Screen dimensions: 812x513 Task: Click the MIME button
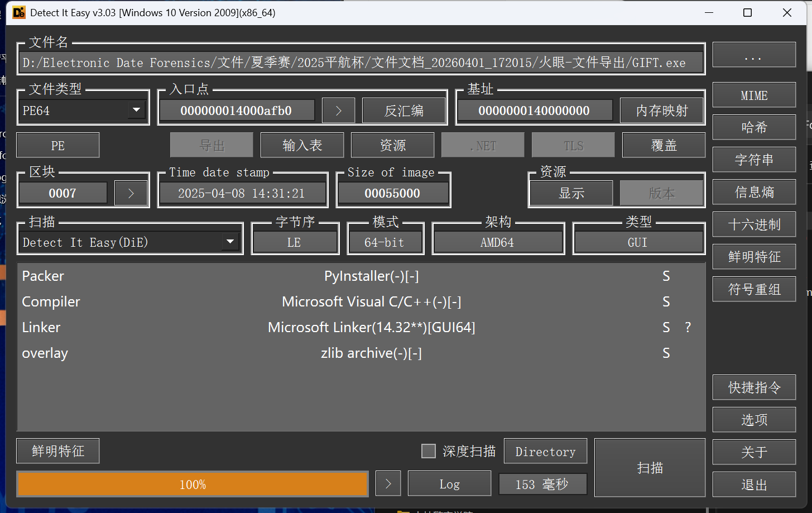[x=754, y=95]
